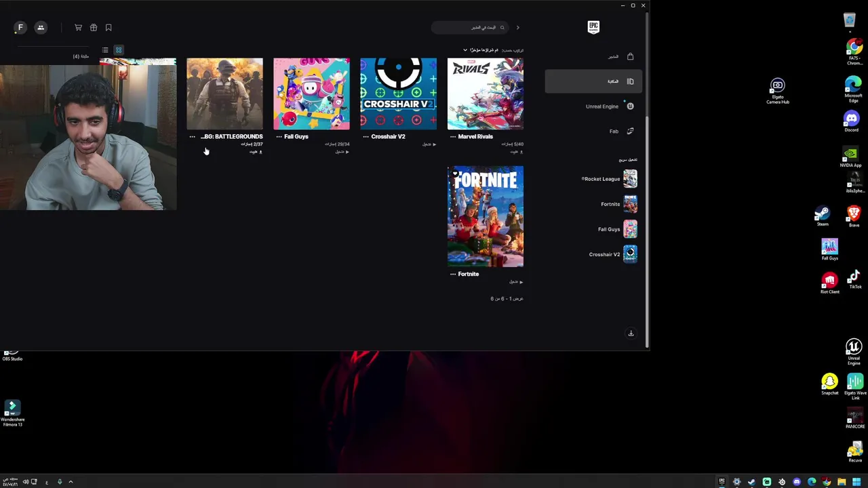
Task: Launch Fortnite from quick launch list
Action: [x=618, y=204]
